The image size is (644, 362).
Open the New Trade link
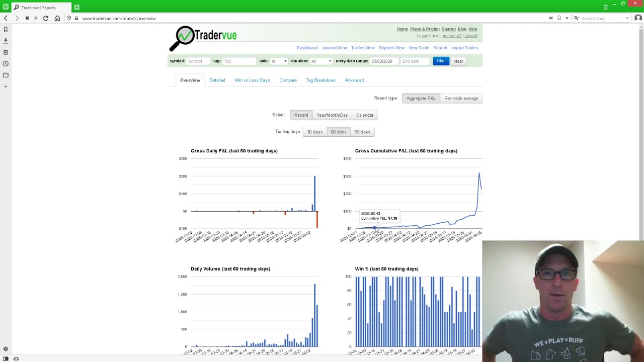[x=419, y=48]
